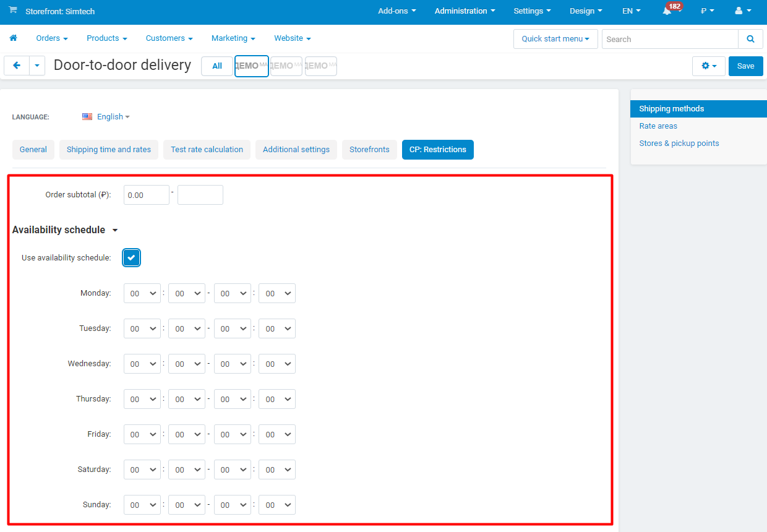
Task: Click the empty Order subtotal maximum field
Action: pyautogui.click(x=200, y=195)
